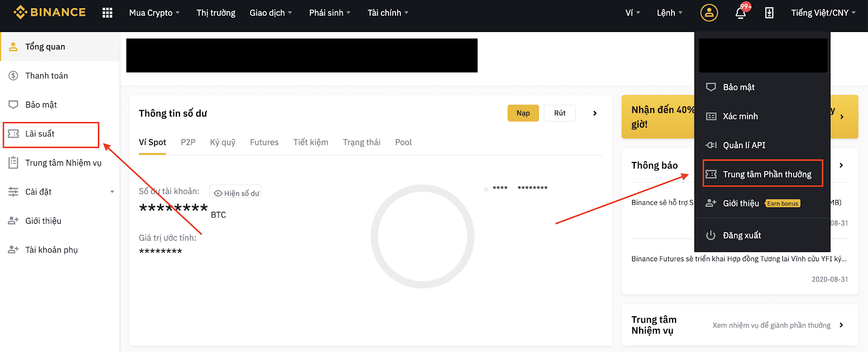Expand the Tài chính dropdown

(x=388, y=12)
